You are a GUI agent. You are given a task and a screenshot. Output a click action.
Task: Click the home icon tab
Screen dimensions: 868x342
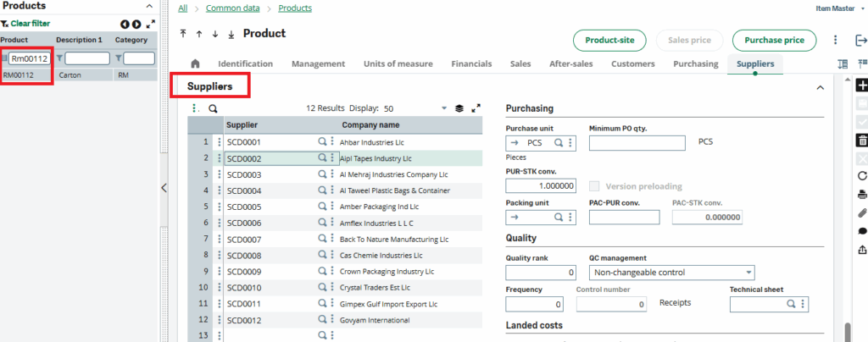point(195,63)
